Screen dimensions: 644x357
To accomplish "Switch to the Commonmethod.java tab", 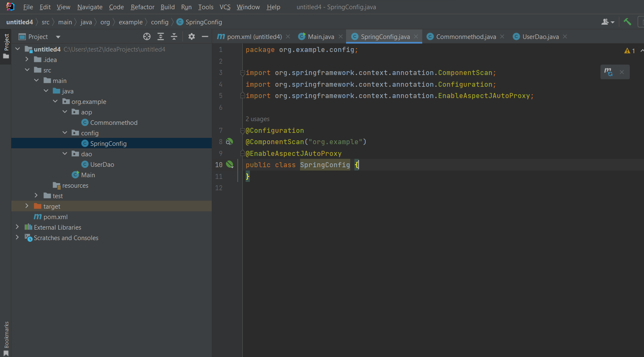I will coord(466,37).
